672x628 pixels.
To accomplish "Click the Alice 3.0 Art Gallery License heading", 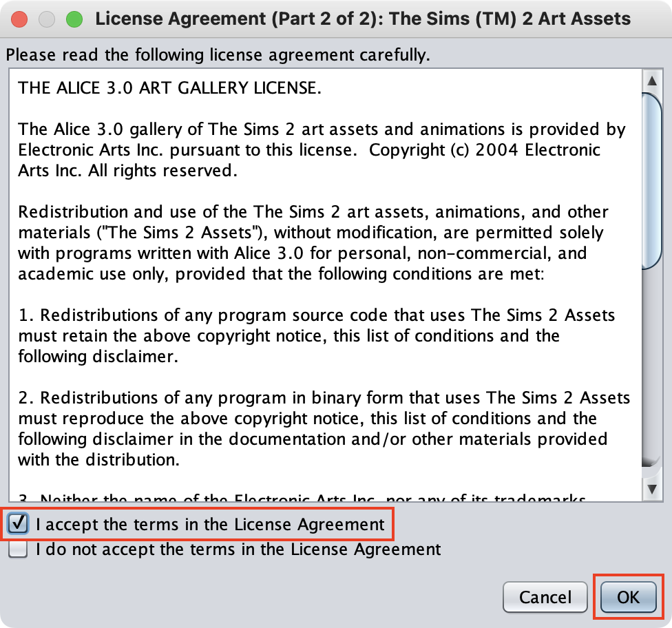I will point(169,88).
